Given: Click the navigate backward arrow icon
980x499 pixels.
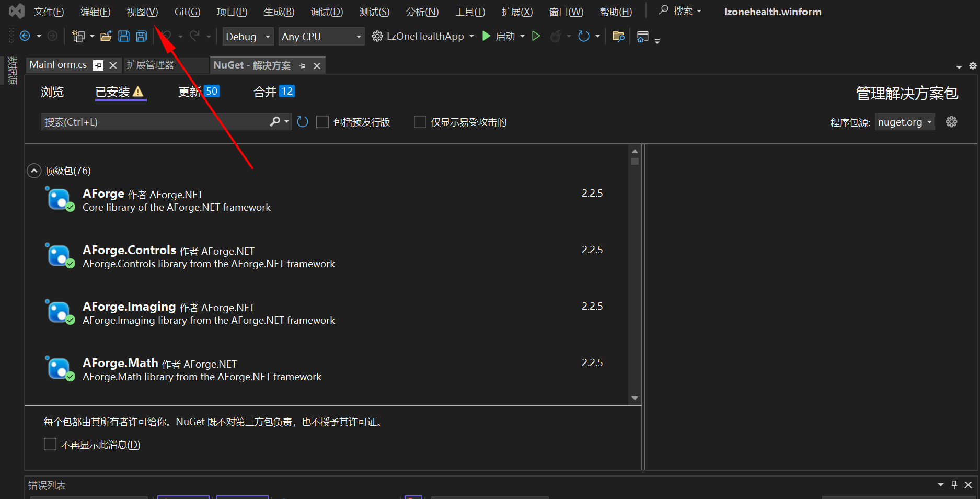Looking at the screenshot, I should coord(25,36).
